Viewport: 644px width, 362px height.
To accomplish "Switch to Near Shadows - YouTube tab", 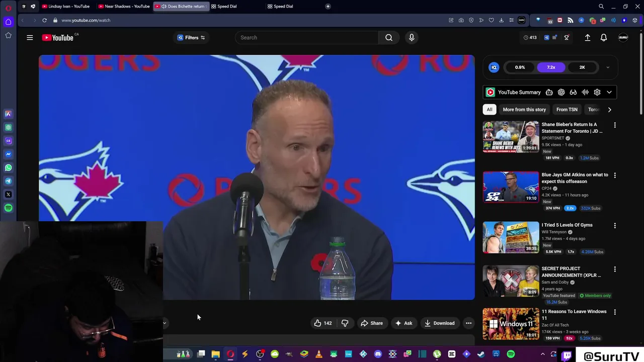I will pos(124,7).
